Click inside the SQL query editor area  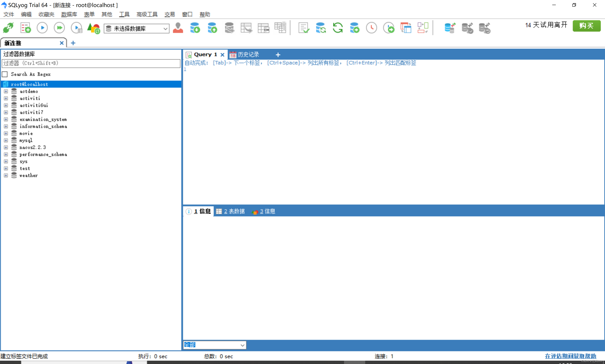[394, 135]
